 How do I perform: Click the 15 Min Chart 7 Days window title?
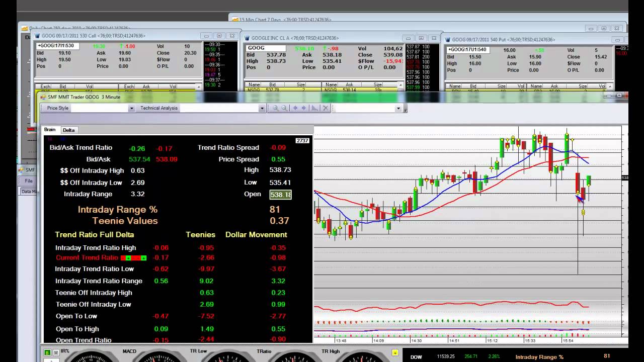285,20
